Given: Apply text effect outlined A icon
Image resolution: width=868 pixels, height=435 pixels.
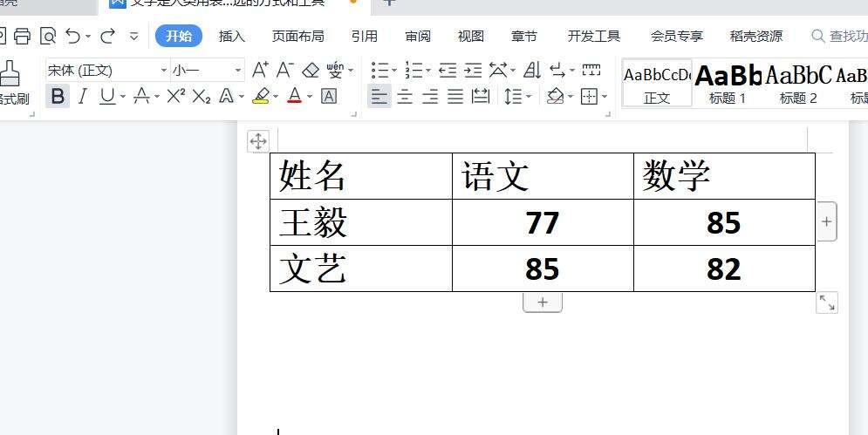Looking at the screenshot, I should pyautogui.click(x=226, y=96).
